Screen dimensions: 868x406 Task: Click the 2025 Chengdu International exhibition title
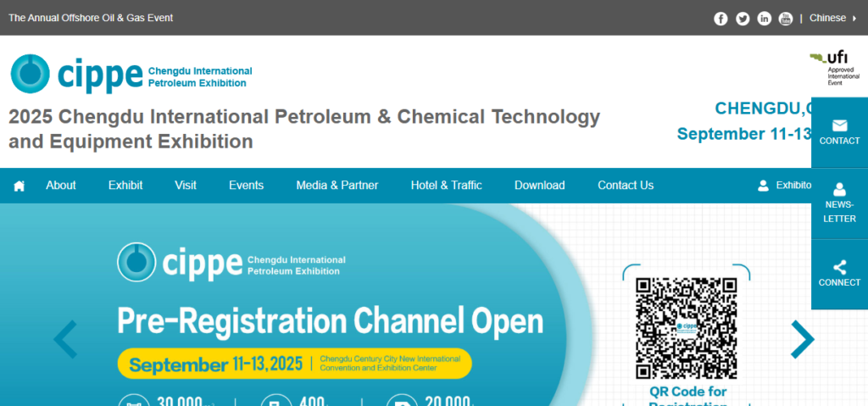[x=304, y=129]
